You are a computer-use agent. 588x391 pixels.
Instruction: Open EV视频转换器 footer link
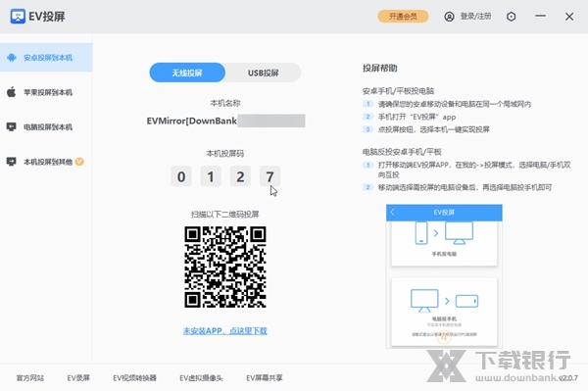pyautogui.click(x=134, y=378)
